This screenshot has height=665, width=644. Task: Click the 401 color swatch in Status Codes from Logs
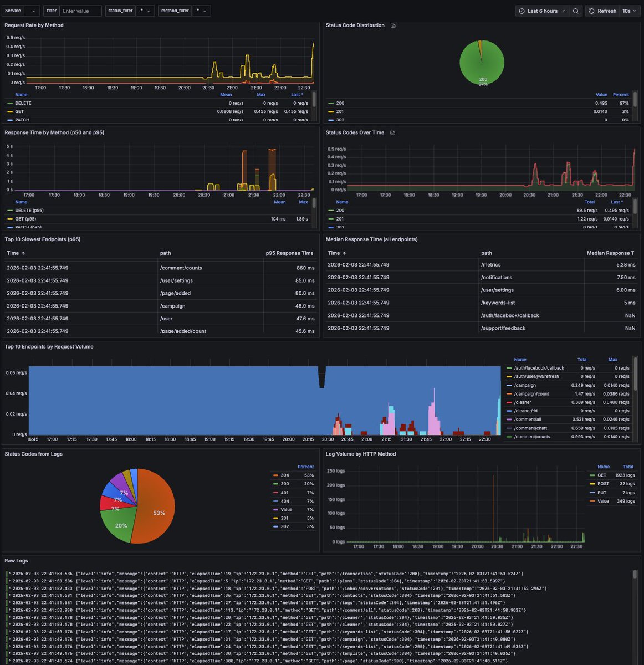276,493
